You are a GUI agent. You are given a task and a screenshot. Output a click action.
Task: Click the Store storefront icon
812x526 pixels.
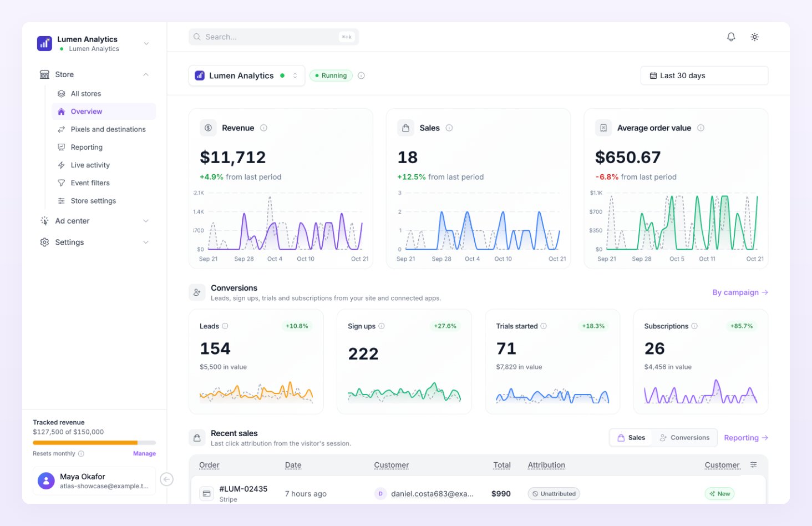tap(44, 74)
